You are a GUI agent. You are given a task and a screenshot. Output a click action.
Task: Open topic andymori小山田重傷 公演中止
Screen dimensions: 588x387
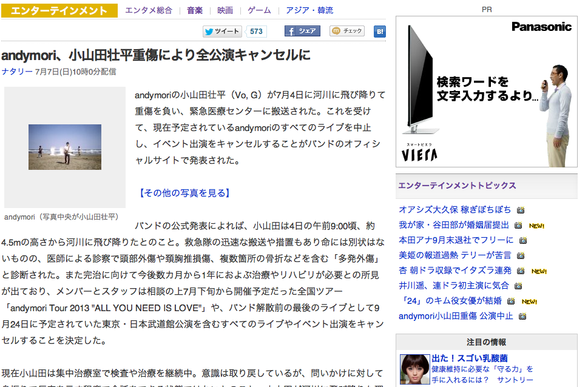[456, 316]
